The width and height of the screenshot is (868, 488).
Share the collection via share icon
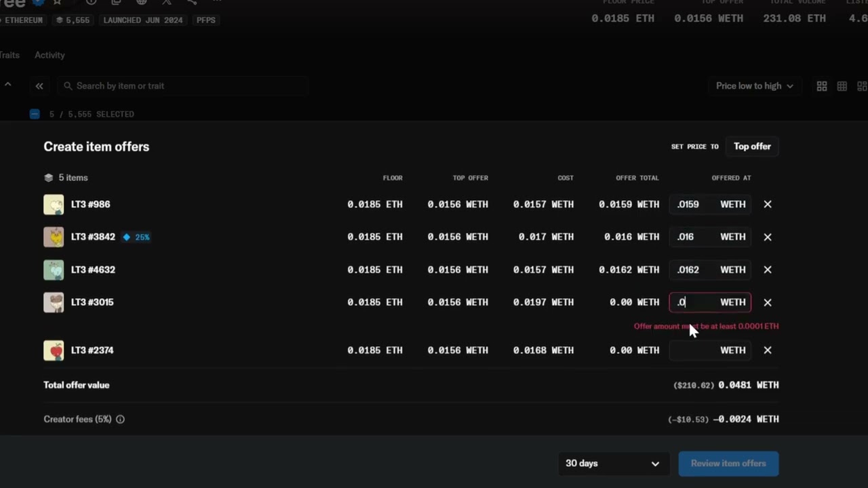tap(192, 2)
